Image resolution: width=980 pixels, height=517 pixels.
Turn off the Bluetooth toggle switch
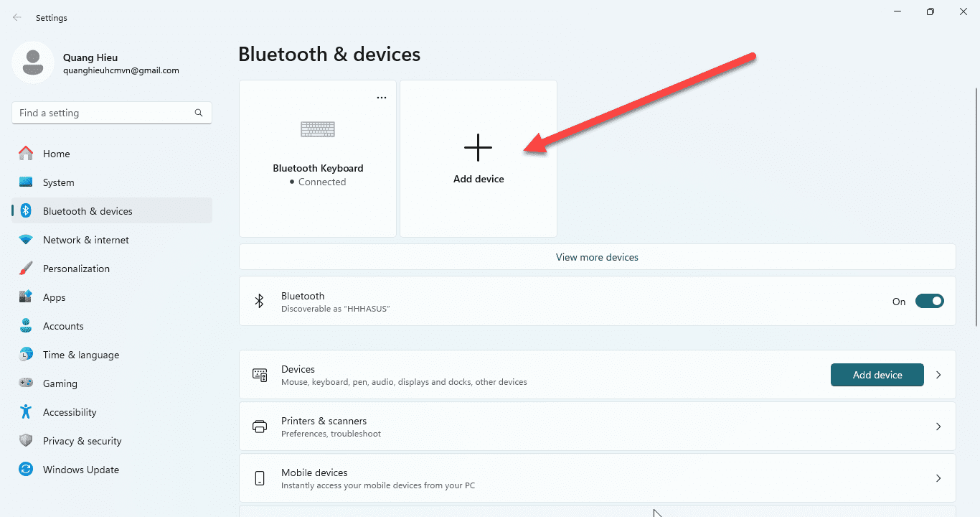click(929, 302)
